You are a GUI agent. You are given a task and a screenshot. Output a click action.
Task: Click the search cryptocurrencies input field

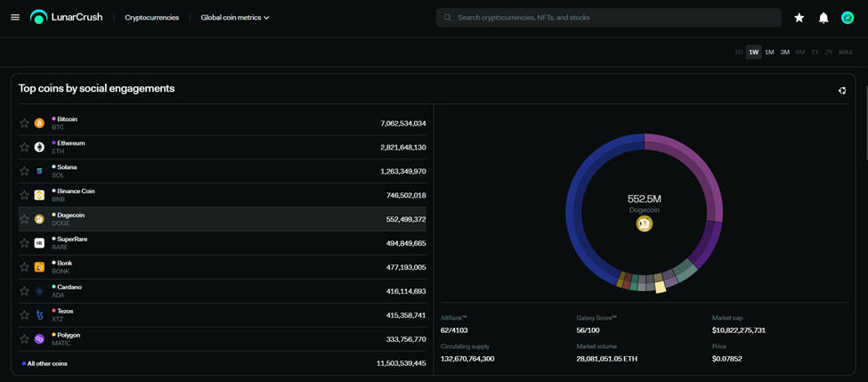pos(614,18)
